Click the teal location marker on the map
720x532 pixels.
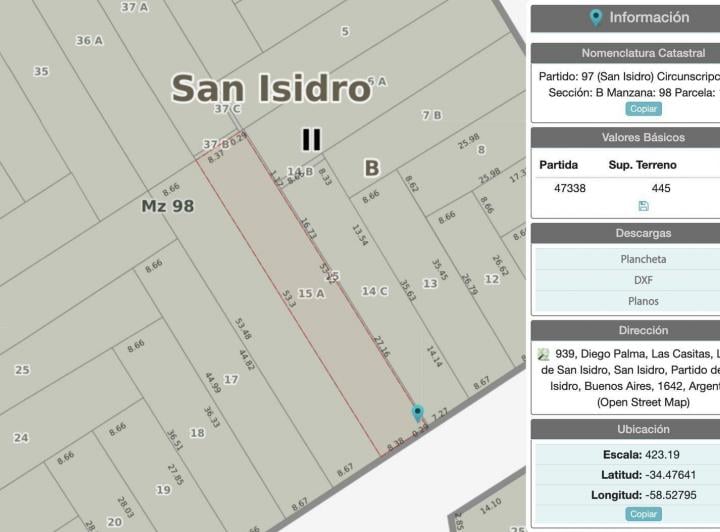[417, 413]
